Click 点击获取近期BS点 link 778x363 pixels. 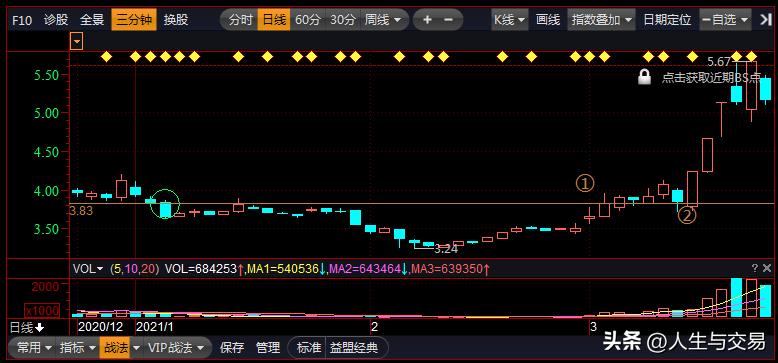(x=712, y=78)
